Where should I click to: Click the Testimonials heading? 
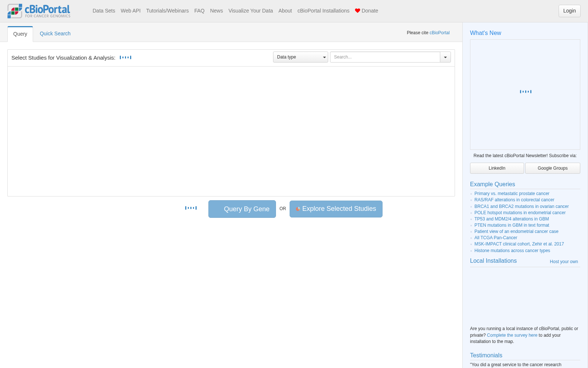point(486,355)
